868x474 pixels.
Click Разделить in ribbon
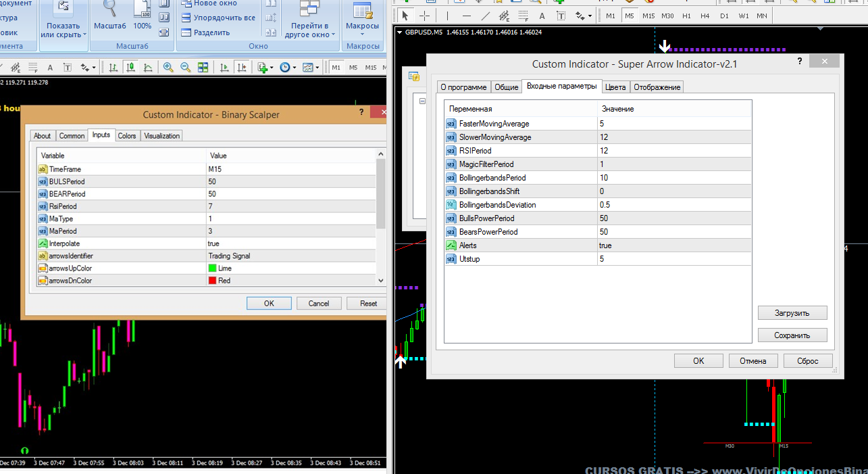(206, 32)
